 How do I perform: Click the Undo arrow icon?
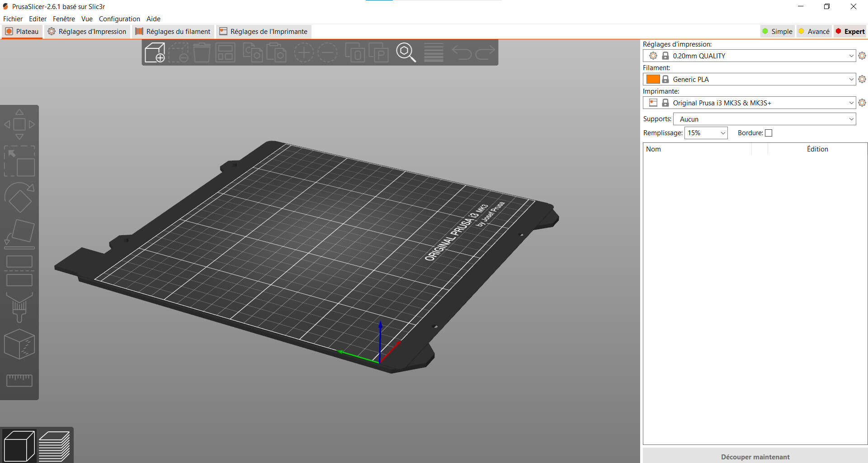point(462,52)
